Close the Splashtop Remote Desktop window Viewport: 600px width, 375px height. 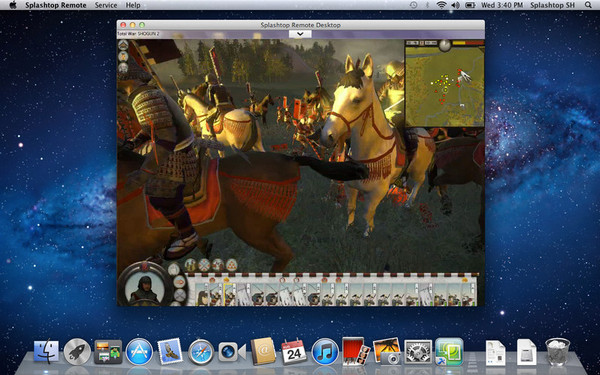[123, 25]
